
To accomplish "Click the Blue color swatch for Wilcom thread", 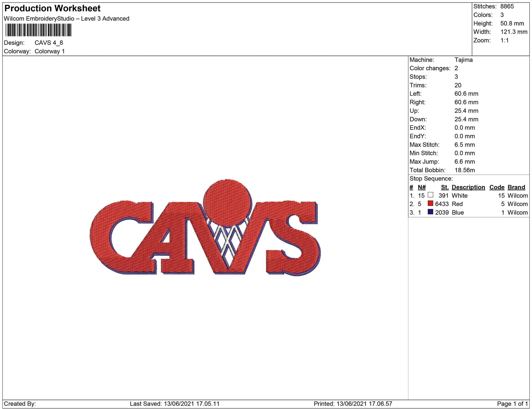I will tap(430, 213).
